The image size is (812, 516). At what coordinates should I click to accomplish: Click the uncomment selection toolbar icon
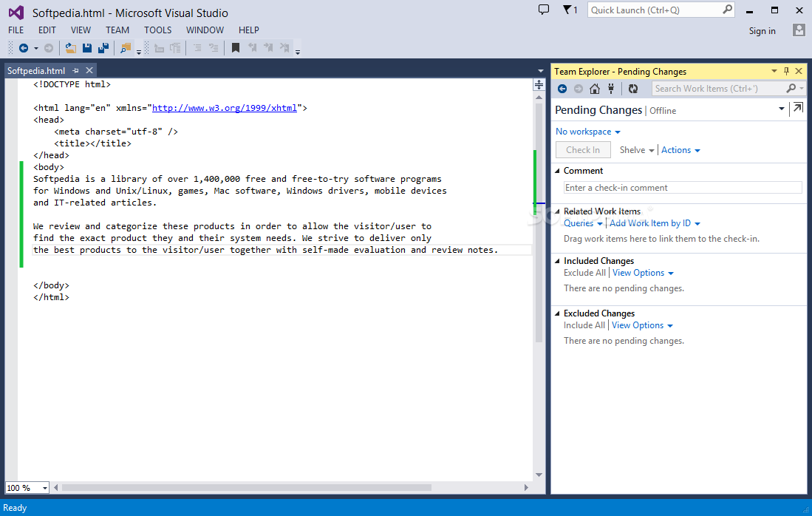click(x=214, y=48)
